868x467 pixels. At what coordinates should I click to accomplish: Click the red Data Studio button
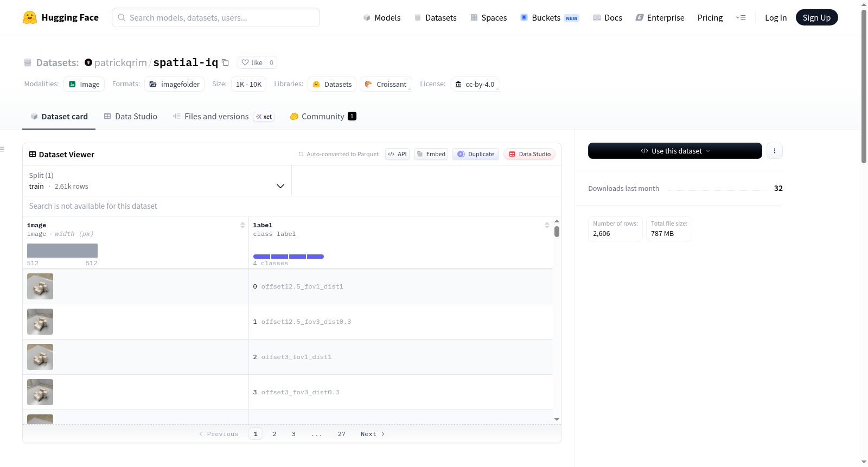(529, 154)
